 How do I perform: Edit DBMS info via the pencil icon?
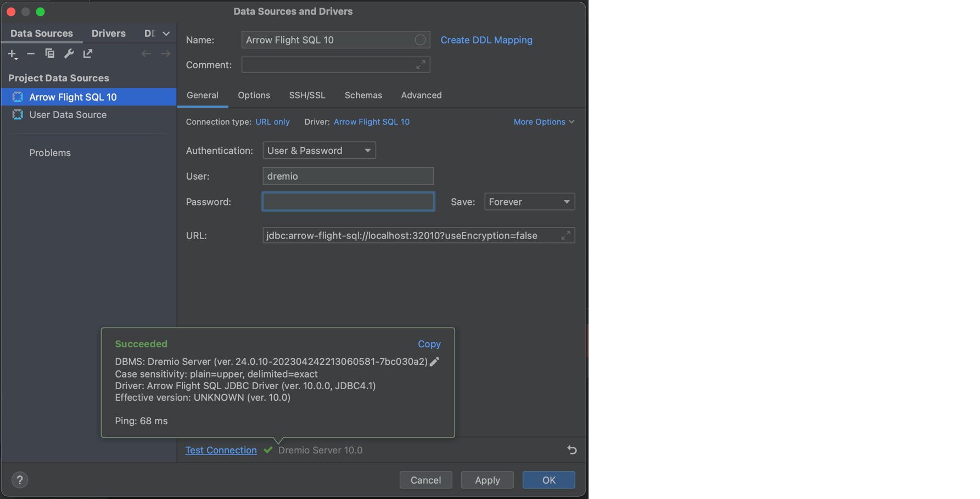pos(434,362)
